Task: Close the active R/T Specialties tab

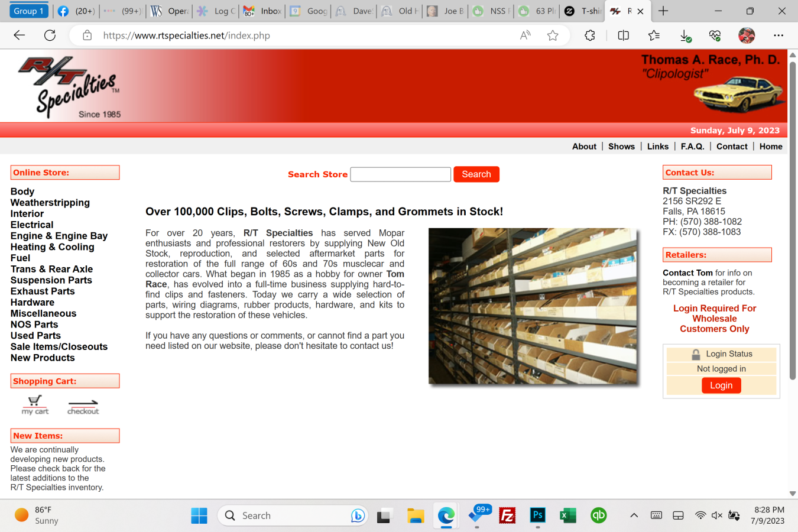Action: click(640, 11)
